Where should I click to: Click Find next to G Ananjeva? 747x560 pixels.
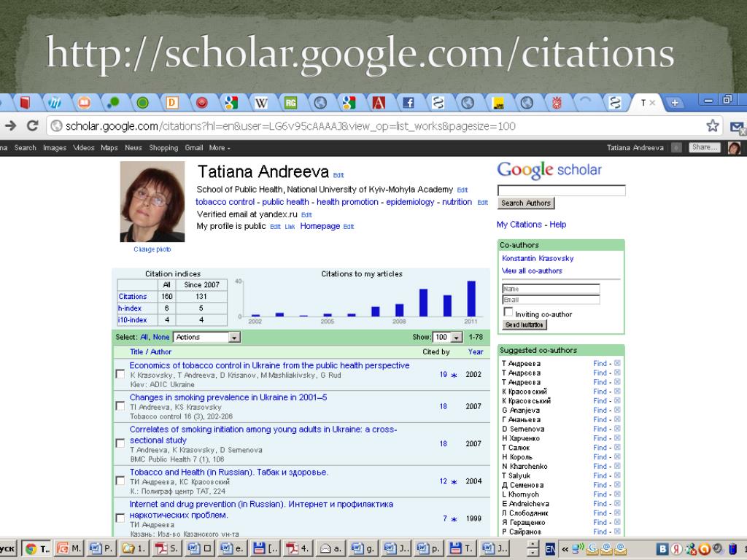point(600,410)
